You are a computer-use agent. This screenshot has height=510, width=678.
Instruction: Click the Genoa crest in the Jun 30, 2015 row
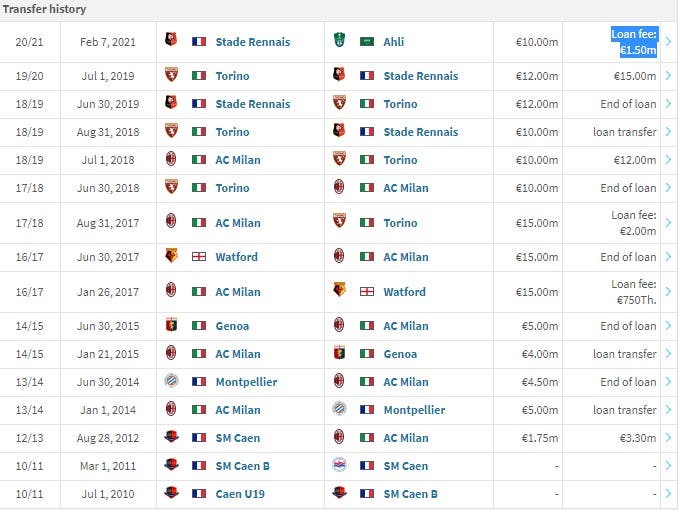(x=172, y=325)
